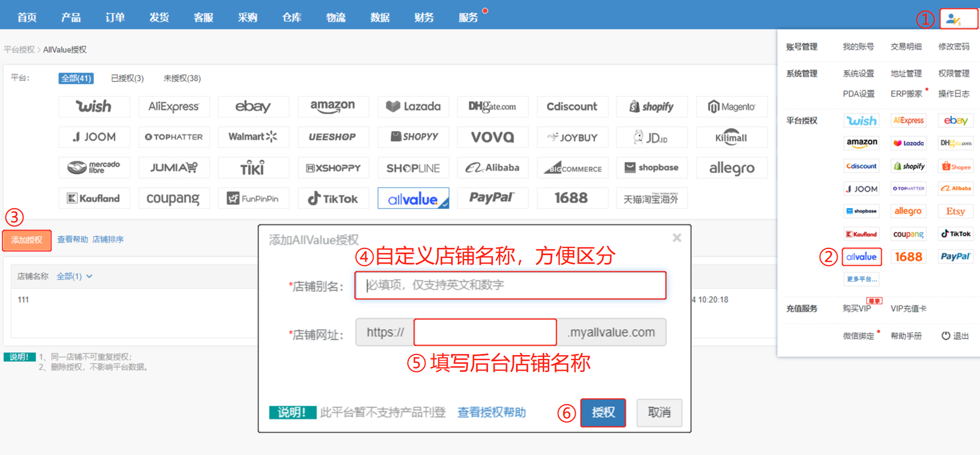Viewport: 980px width, 455px height.
Task: Pick the Amazon platform tile in main grid
Action: (333, 106)
